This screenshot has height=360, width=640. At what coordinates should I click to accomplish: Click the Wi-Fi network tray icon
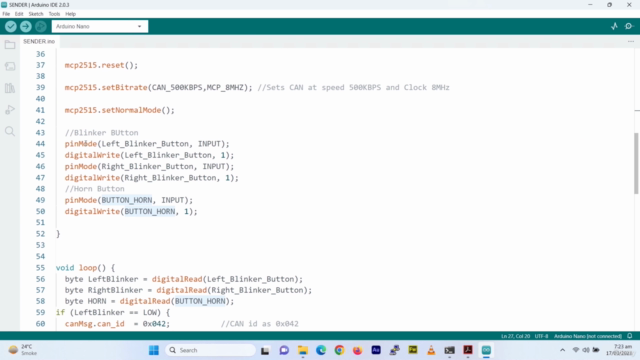[x=576, y=350]
